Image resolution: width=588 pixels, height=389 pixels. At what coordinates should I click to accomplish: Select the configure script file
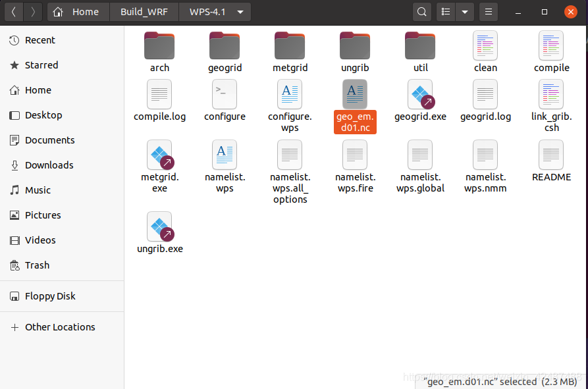[225, 101]
